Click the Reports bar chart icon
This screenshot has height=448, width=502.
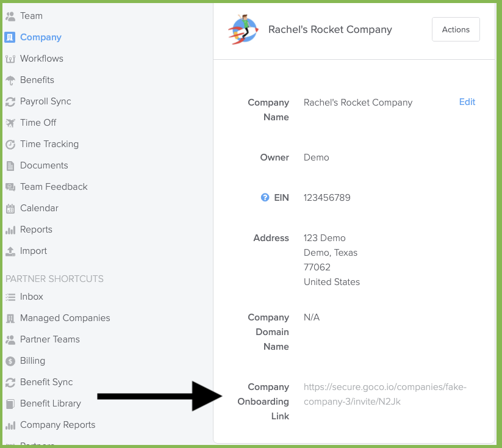pos(10,229)
